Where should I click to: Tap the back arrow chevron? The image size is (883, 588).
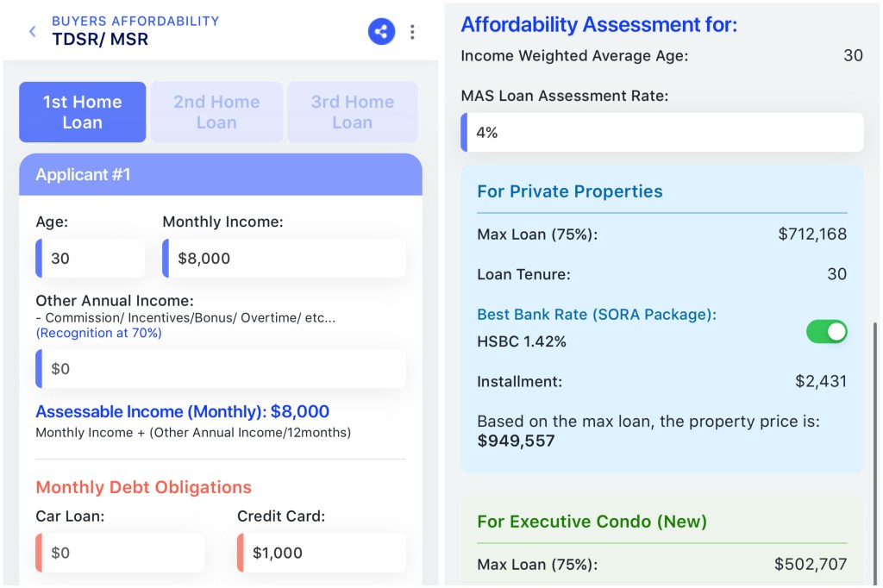tap(33, 32)
